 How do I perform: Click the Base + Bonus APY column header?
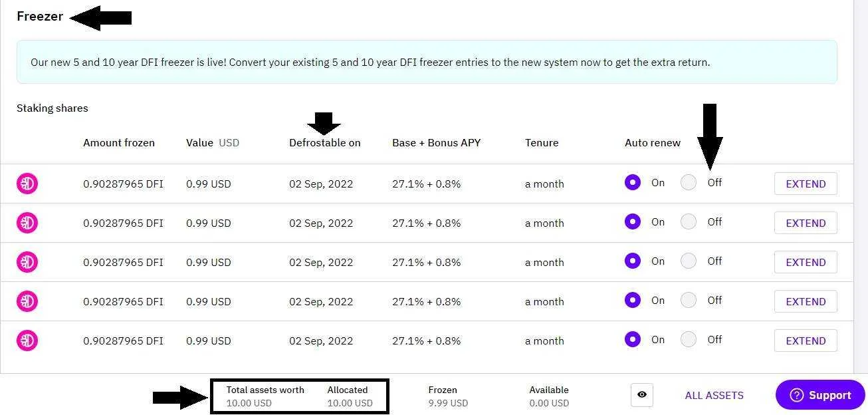click(437, 142)
